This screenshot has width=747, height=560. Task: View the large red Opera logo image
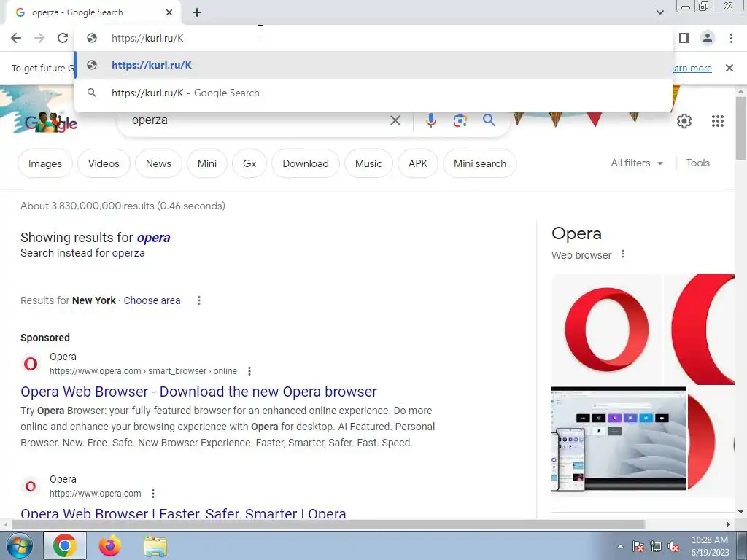click(x=606, y=330)
